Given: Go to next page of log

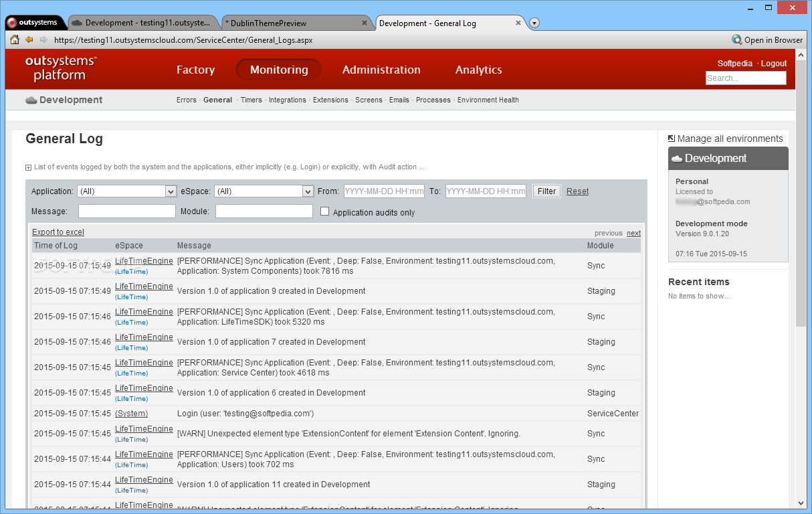Looking at the screenshot, I should point(633,233).
